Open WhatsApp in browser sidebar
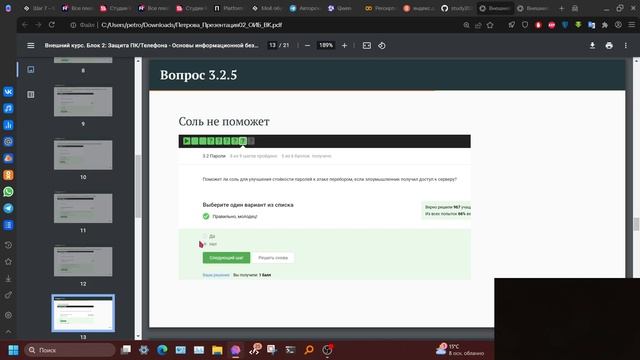 click(8, 191)
